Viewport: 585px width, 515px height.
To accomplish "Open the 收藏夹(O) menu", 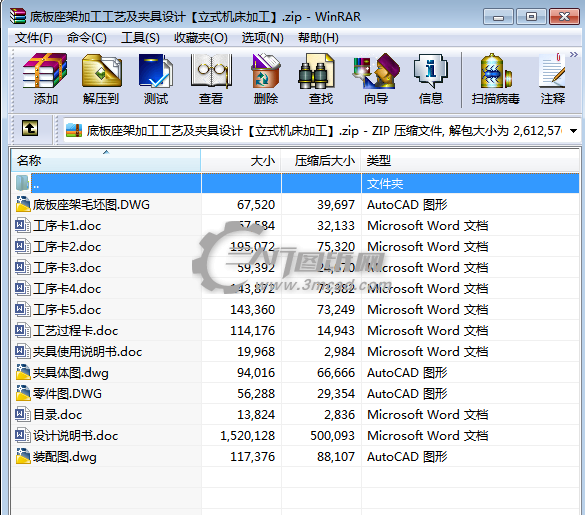I will 201,38.
